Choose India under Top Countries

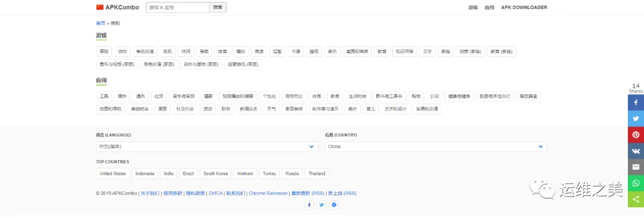(168, 174)
